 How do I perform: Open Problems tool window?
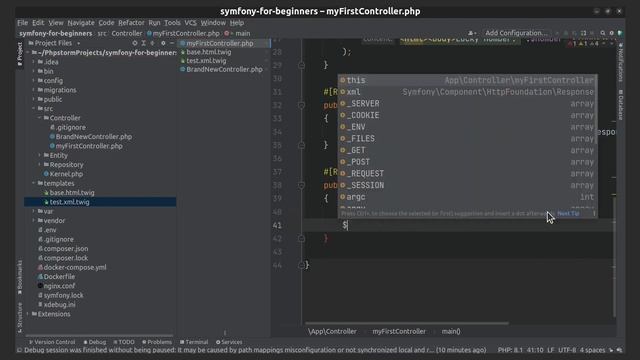pyautogui.click(x=157, y=342)
